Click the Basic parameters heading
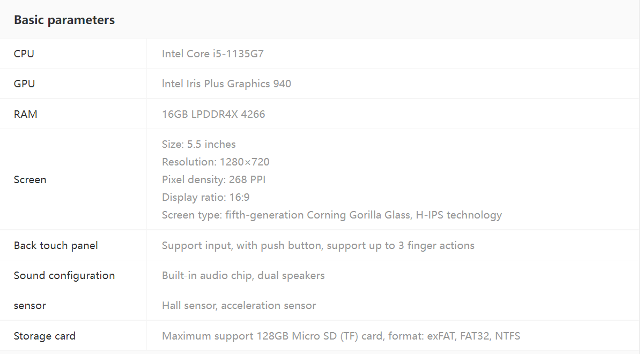The height and width of the screenshot is (354, 644). click(x=64, y=20)
